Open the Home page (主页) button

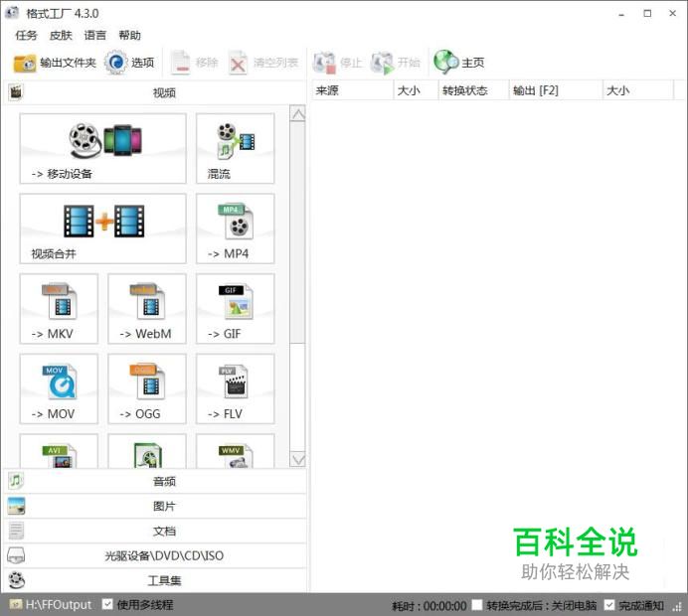coord(459,63)
